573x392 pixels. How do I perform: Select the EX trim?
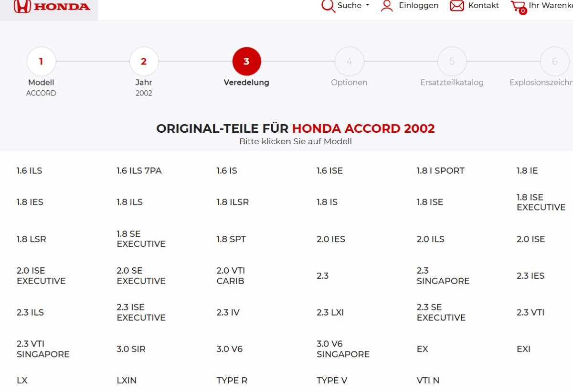click(422, 349)
